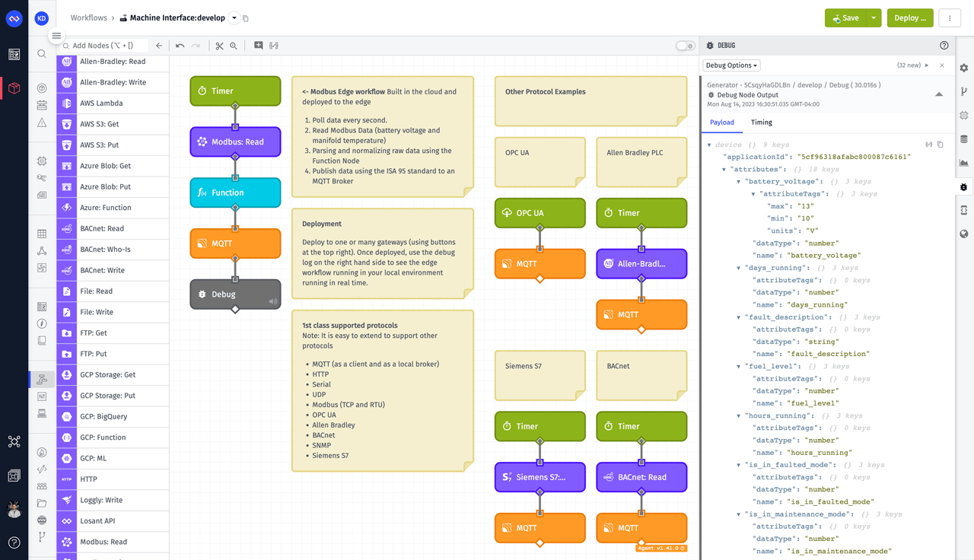Switch to the Timing tab
974x560 pixels.
click(761, 123)
